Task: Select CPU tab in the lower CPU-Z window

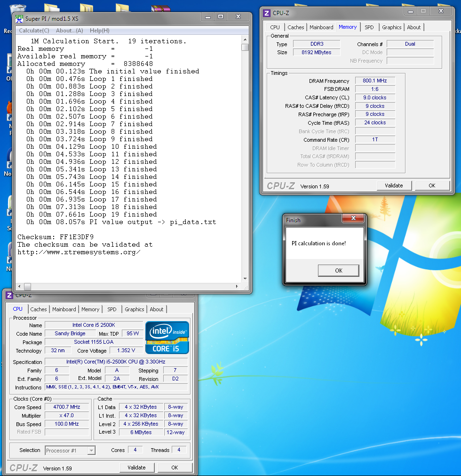Action: pyautogui.click(x=17, y=309)
